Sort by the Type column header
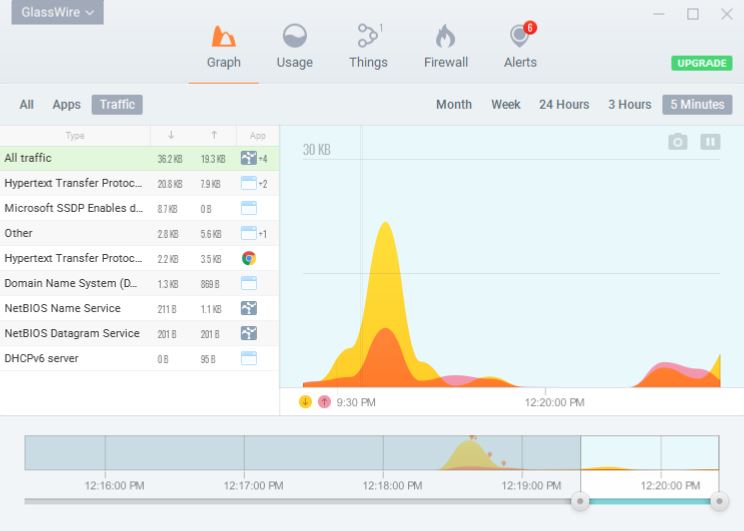Image resolution: width=744 pixels, height=531 pixels. [x=75, y=136]
